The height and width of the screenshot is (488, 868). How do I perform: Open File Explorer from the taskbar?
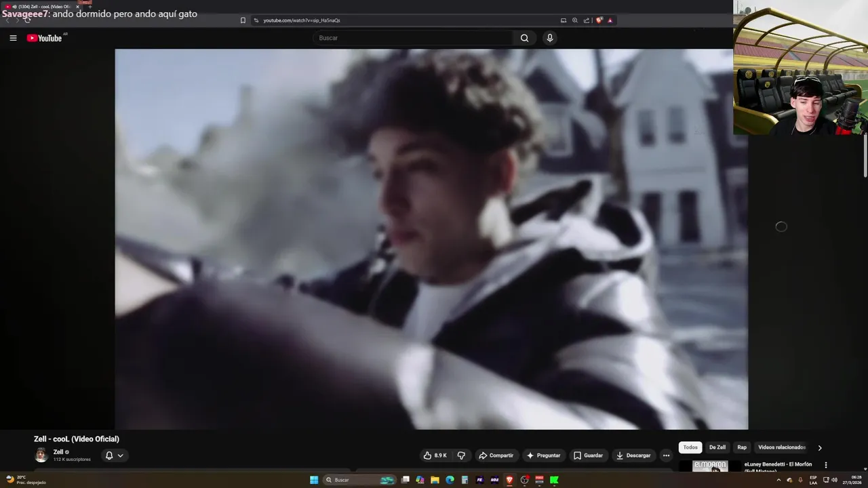coord(435,480)
